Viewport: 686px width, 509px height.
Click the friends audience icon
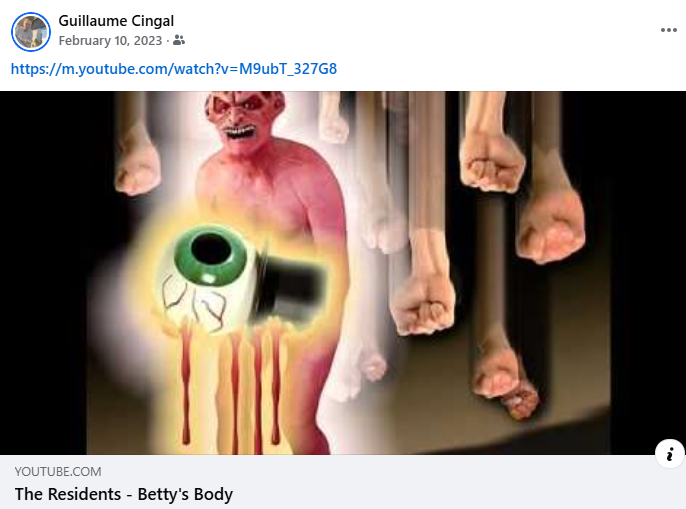(x=179, y=40)
